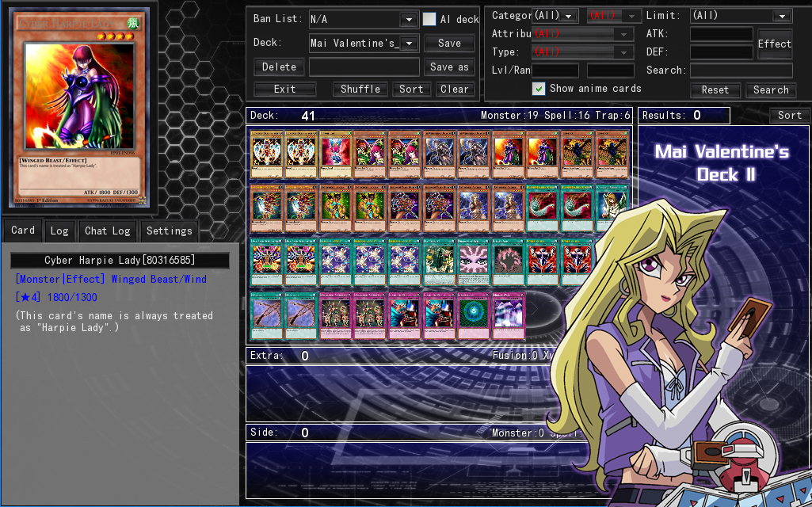Toggle the AI deck checkbox
The image size is (812, 507).
[429, 19]
